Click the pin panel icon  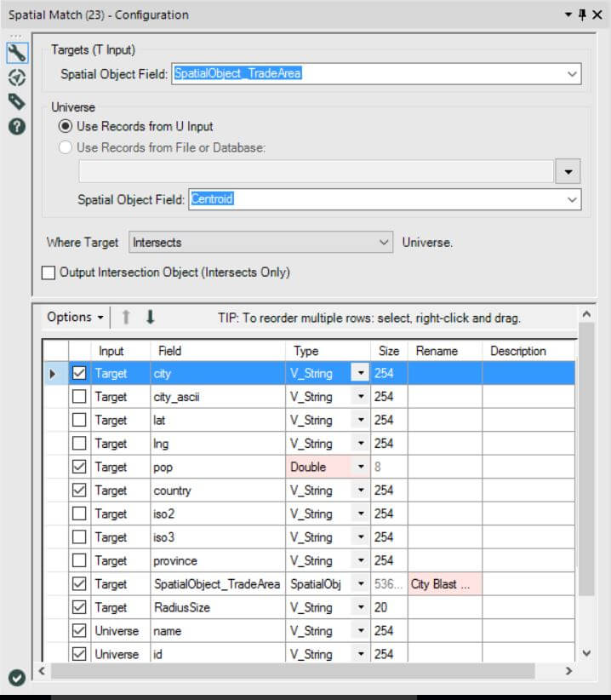[x=582, y=14]
